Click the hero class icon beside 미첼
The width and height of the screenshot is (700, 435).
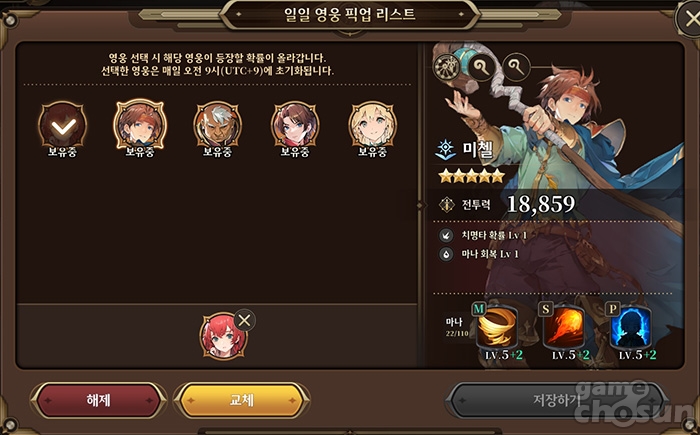pyautogui.click(x=446, y=150)
